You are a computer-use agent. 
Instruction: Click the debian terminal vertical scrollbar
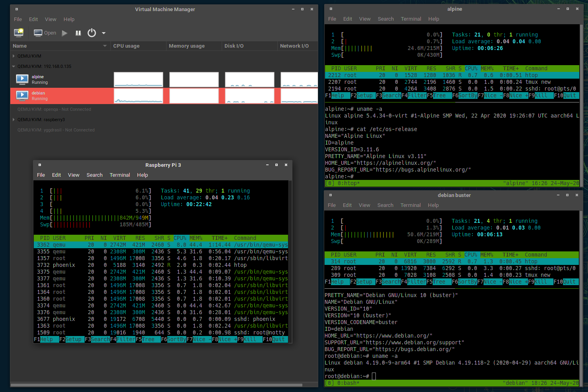581,298
